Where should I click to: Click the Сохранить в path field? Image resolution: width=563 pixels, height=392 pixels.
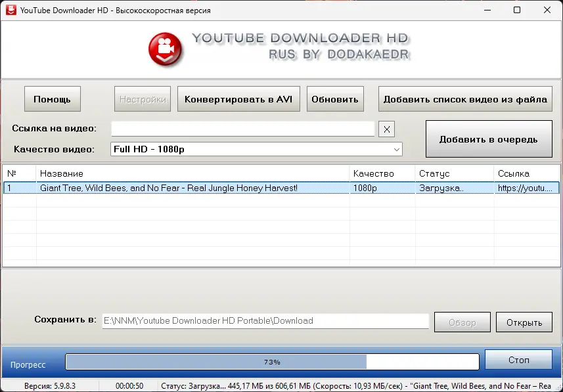click(x=265, y=321)
